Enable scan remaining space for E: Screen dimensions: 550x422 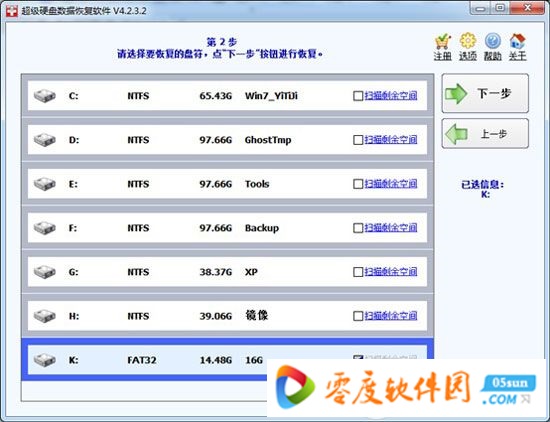[x=358, y=184]
